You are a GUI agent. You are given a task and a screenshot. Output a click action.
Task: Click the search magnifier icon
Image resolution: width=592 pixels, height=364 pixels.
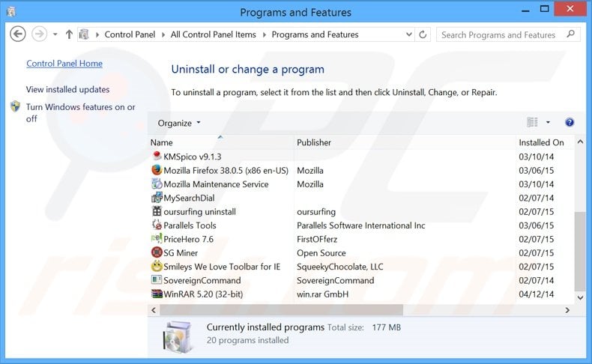coord(570,34)
